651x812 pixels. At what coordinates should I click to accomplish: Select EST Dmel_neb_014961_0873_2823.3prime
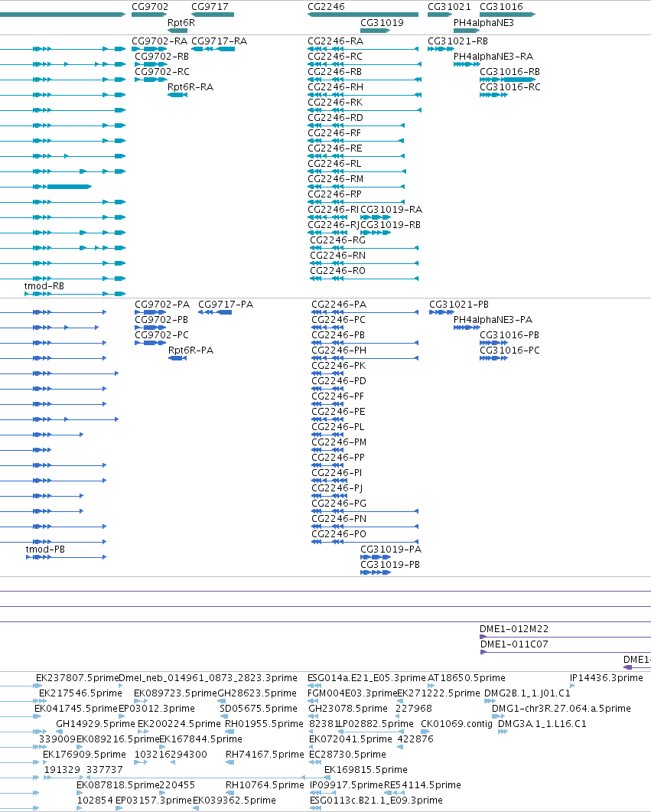tap(208, 678)
